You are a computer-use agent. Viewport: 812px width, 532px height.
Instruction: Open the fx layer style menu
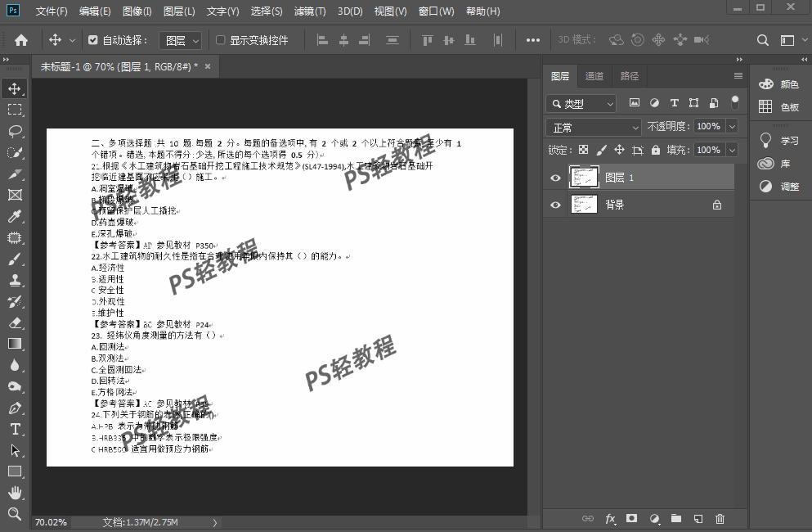610,519
